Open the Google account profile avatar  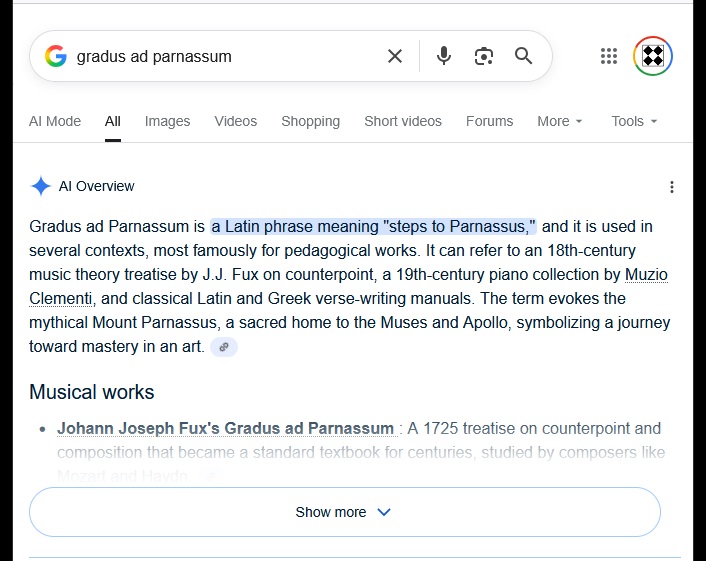(x=653, y=56)
